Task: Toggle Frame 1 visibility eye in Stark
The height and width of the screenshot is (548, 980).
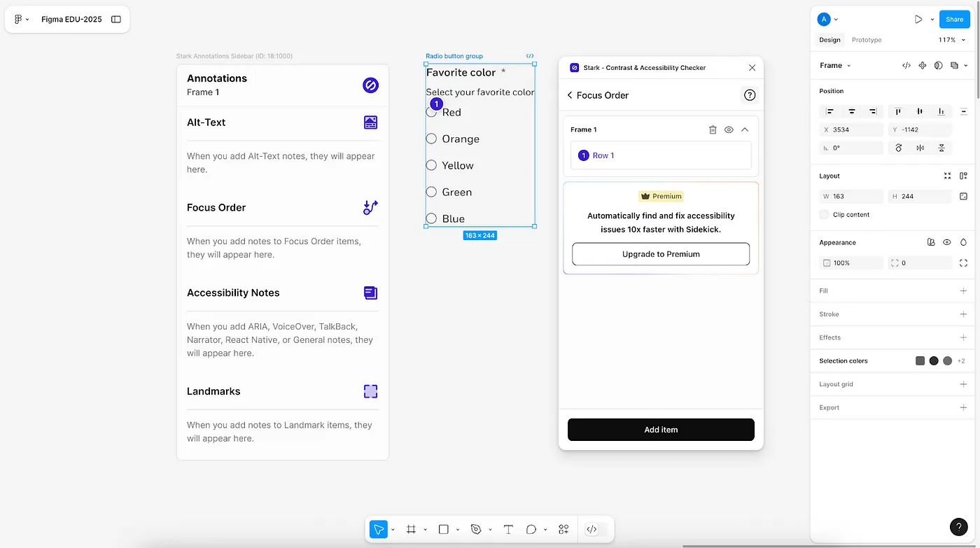Action: coord(729,129)
